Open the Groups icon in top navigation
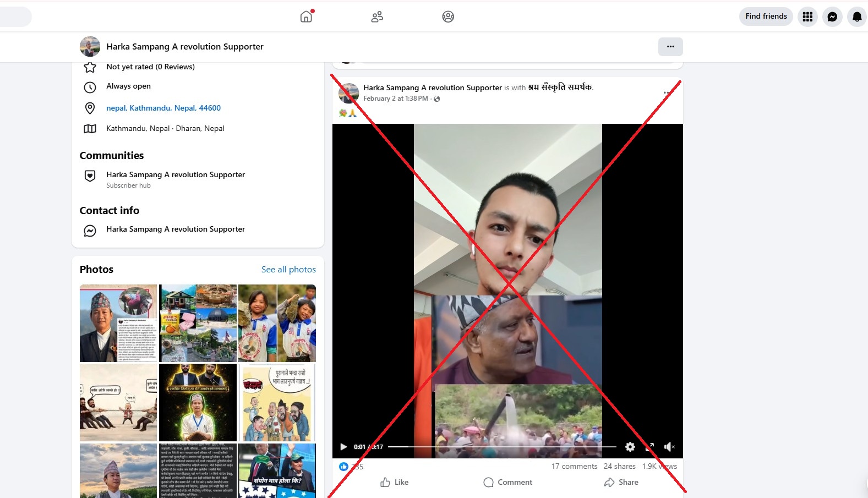The image size is (868, 498). [x=448, y=17]
